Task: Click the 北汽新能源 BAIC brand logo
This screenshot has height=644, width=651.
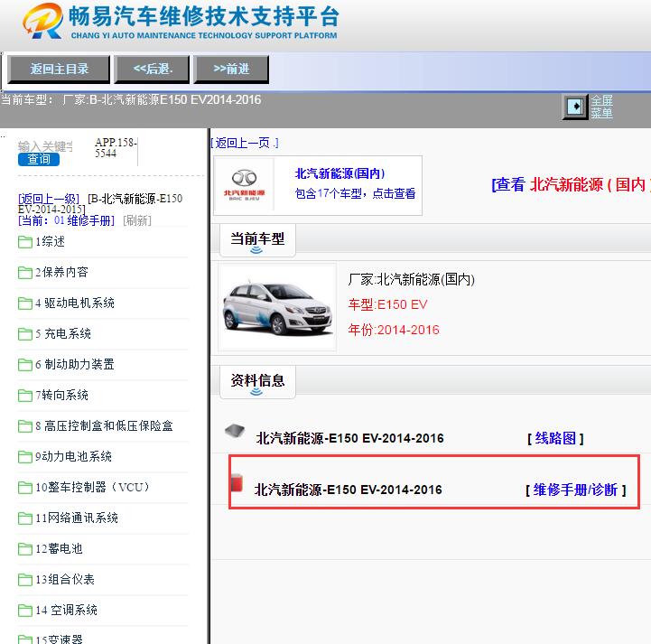Action: [244, 185]
